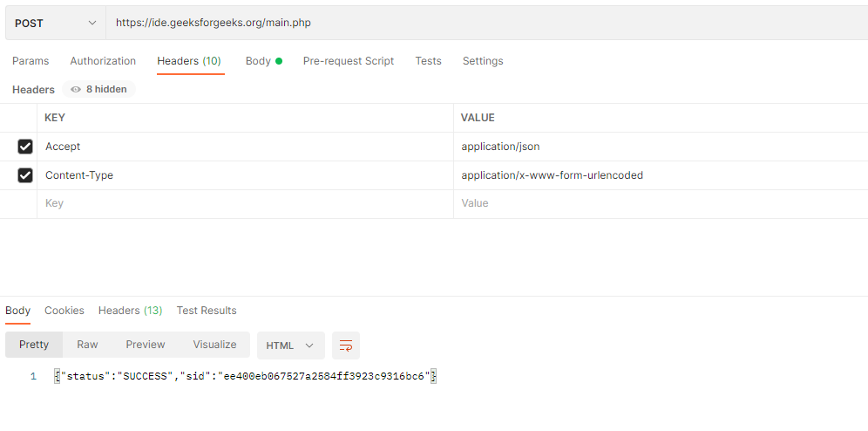This screenshot has width=868, height=431.
Task: Uncheck the Accept header checkbox
Action: (25, 147)
